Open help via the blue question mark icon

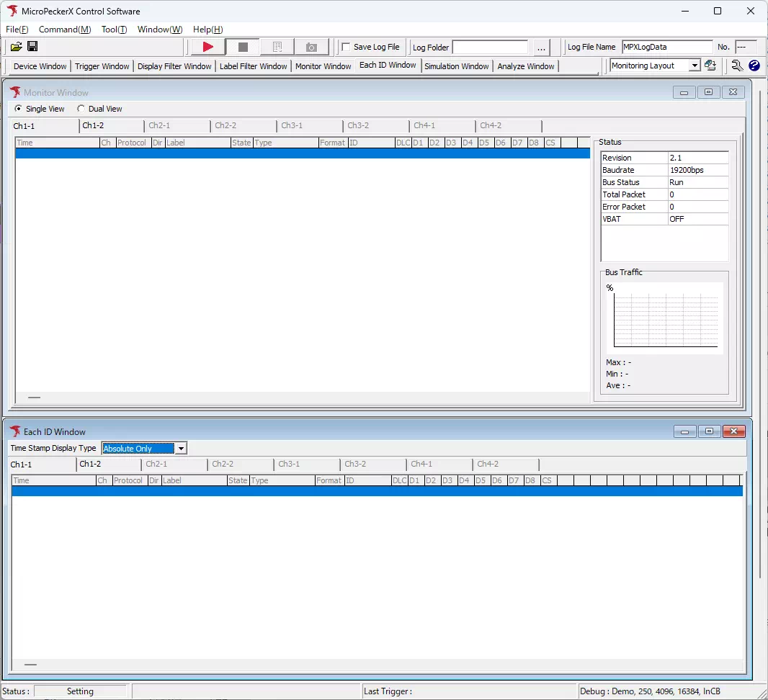coord(754,66)
